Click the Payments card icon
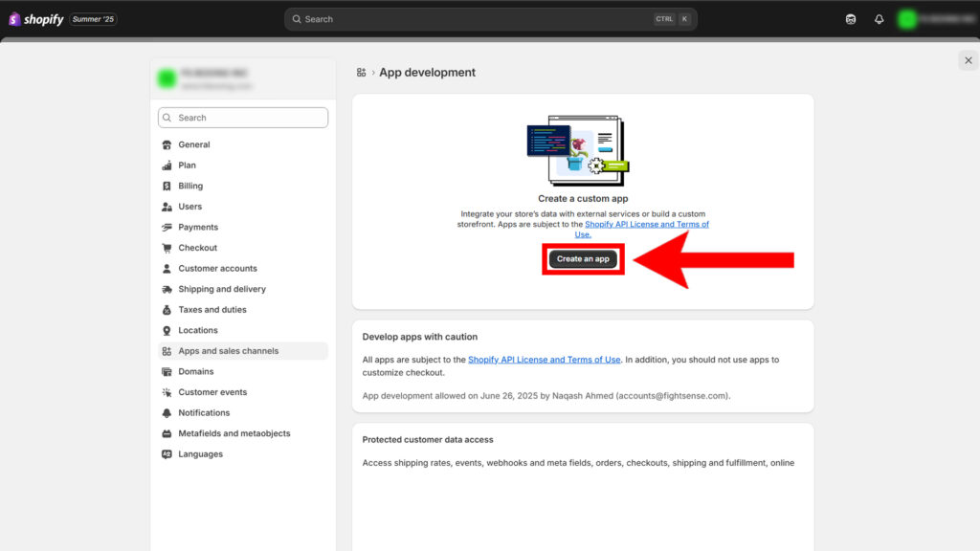This screenshot has height=551, width=980. tap(167, 228)
